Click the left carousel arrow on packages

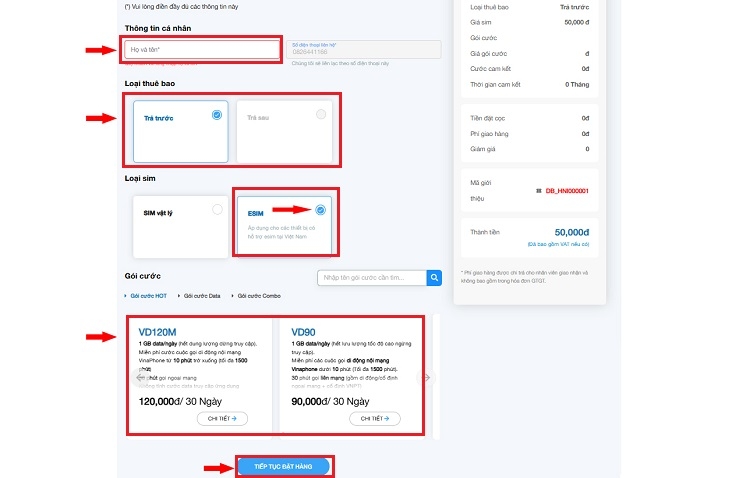138,378
